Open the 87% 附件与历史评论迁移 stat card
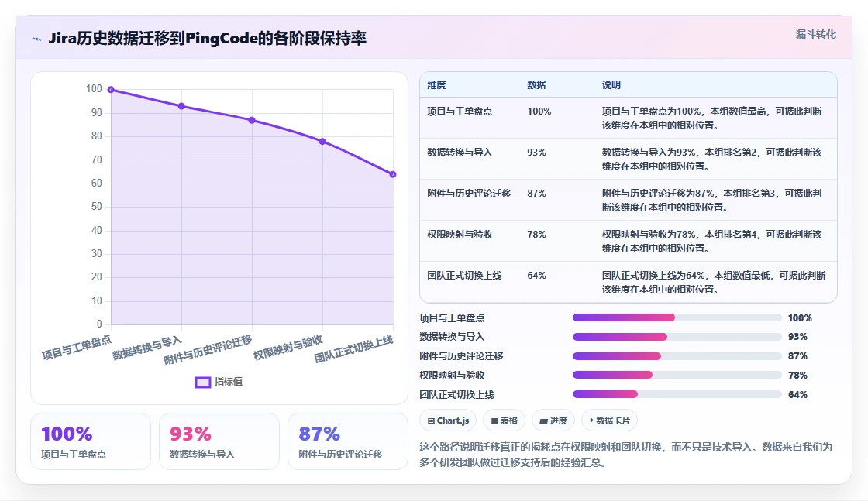868x501 pixels. pyautogui.click(x=348, y=441)
